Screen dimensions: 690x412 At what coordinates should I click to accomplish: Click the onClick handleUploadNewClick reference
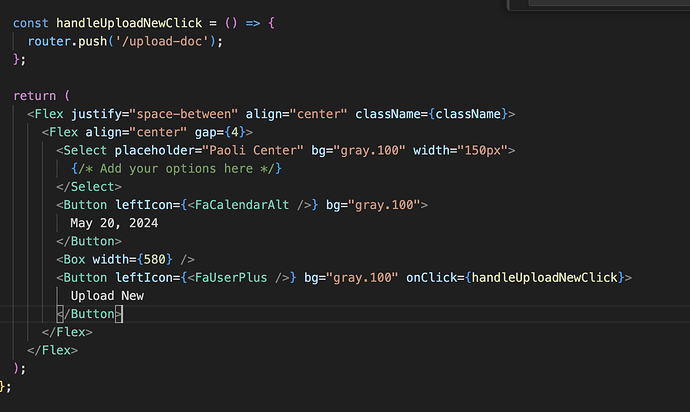(x=545, y=278)
